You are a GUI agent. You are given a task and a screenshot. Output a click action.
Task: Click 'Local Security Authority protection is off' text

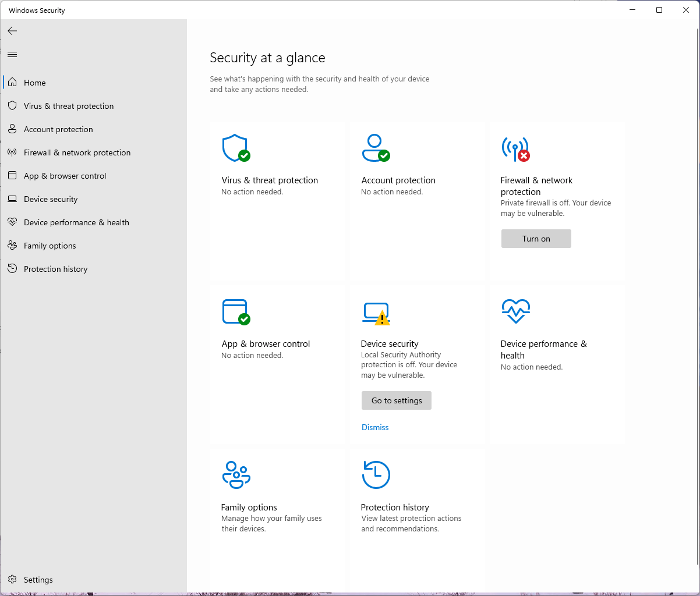[x=409, y=365]
